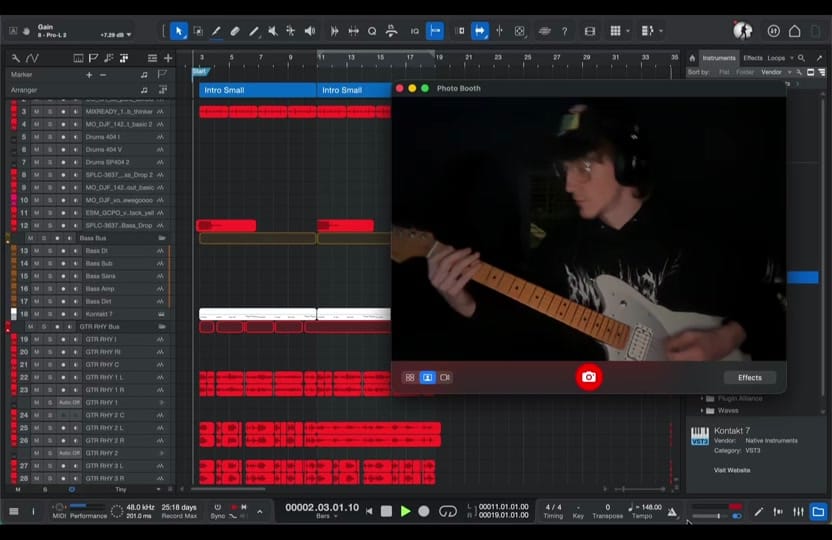
Task: Switch Photo Booth to four-up mode
Action: (410, 378)
